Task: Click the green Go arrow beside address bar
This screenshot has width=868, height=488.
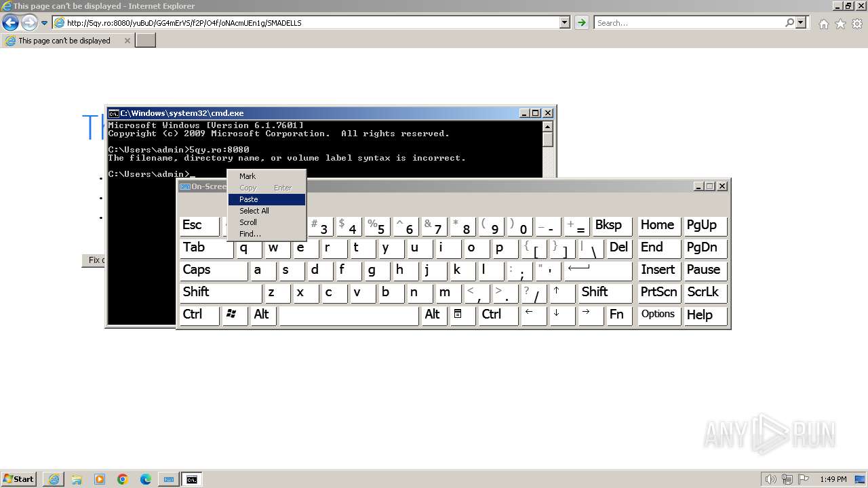Action: [x=581, y=22]
